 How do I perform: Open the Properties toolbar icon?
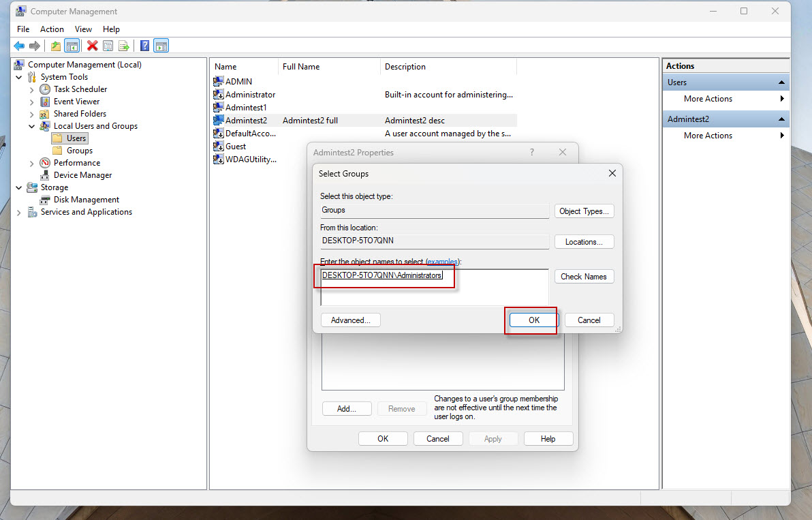(x=108, y=46)
